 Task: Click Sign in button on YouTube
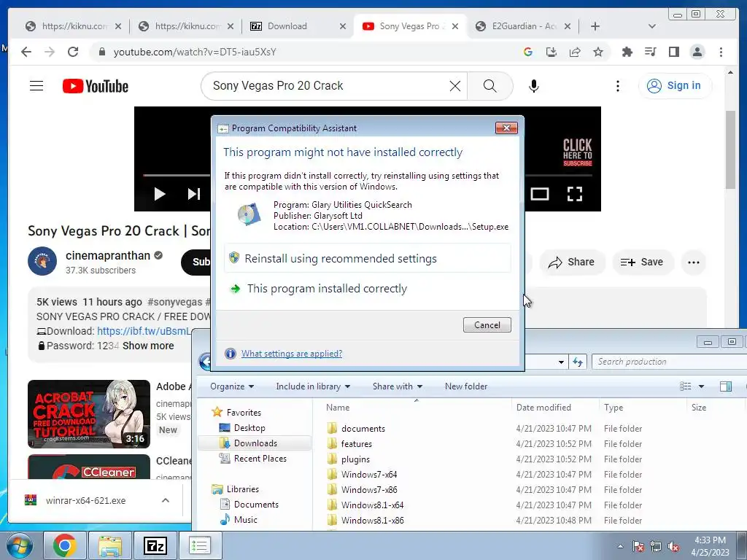(x=674, y=86)
